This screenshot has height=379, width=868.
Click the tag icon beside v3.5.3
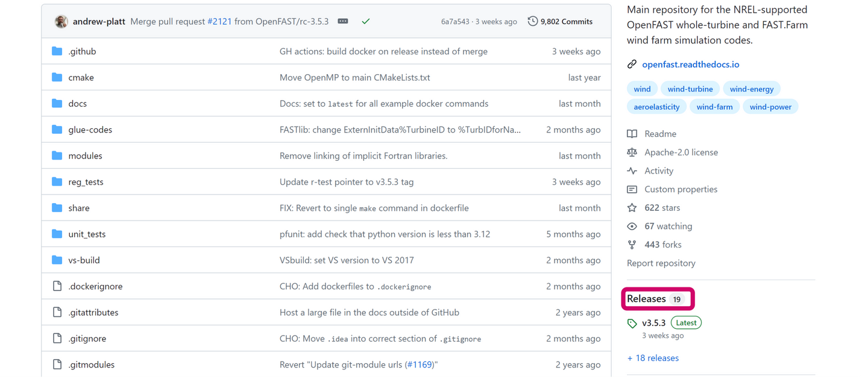click(632, 323)
